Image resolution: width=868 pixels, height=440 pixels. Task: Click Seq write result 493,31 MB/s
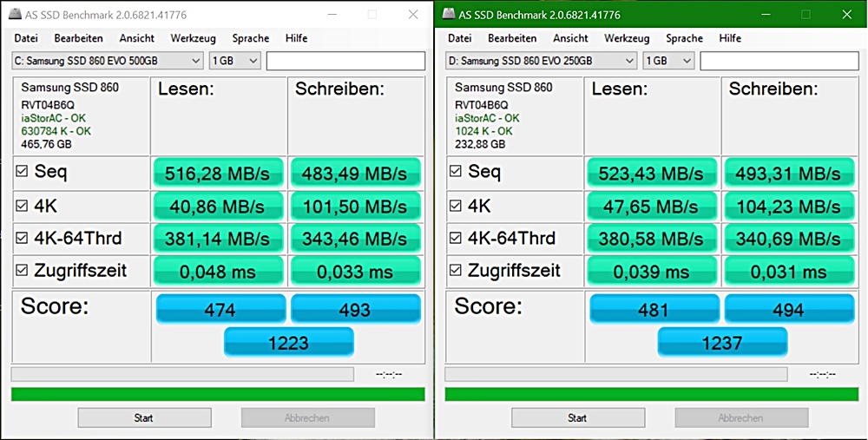[x=789, y=174]
